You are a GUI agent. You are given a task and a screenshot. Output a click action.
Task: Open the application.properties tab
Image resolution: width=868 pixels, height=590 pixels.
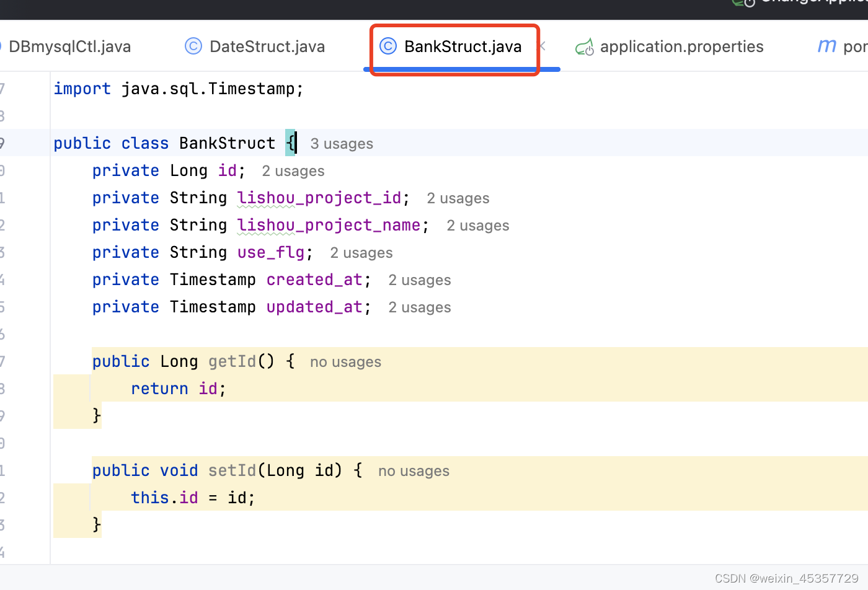681,46
